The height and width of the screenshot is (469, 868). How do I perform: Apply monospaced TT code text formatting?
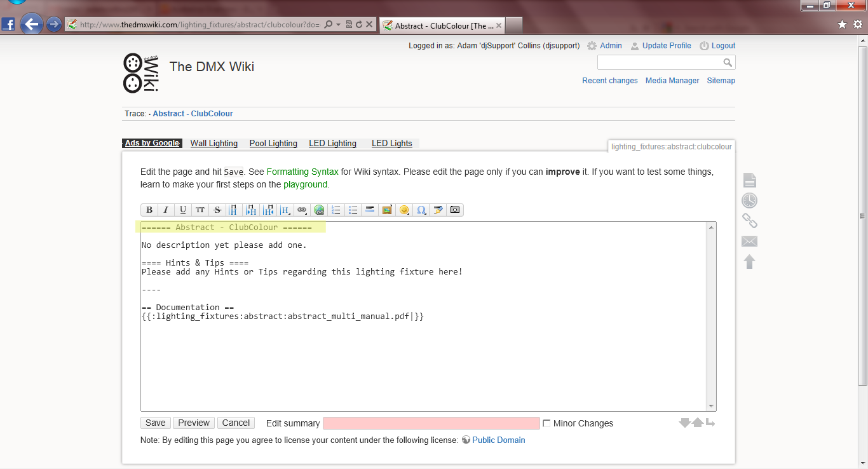coord(200,210)
